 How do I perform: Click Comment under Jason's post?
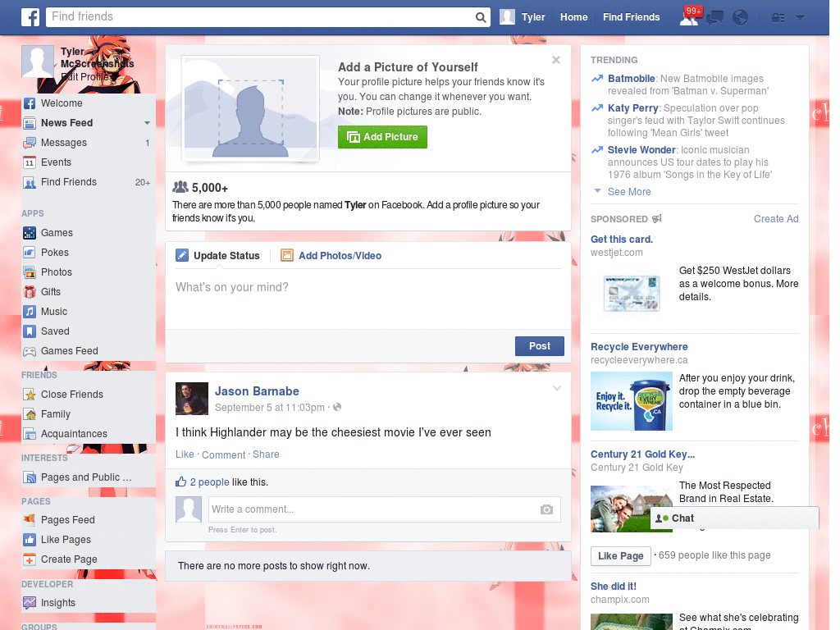coord(223,454)
